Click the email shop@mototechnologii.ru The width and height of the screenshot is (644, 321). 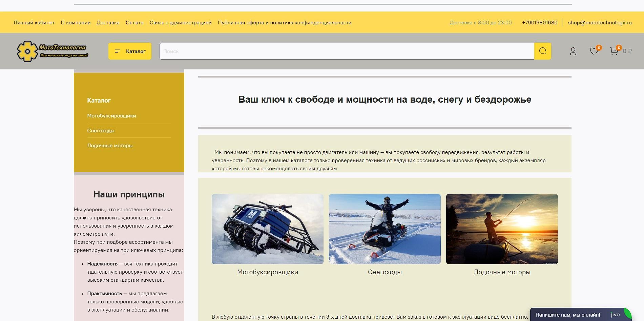click(599, 22)
